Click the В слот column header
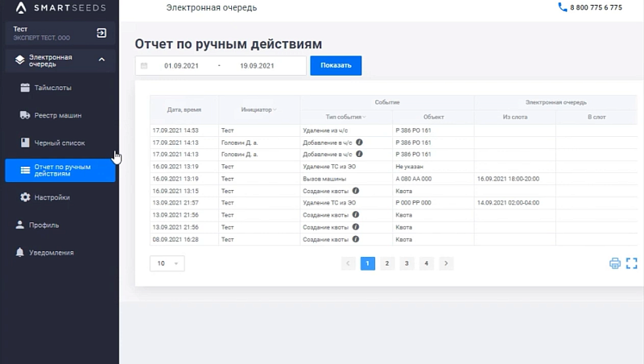 [597, 117]
